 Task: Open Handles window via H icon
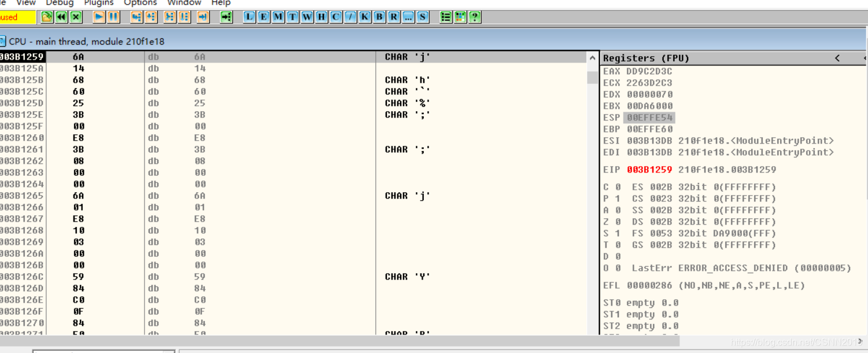coord(322,17)
